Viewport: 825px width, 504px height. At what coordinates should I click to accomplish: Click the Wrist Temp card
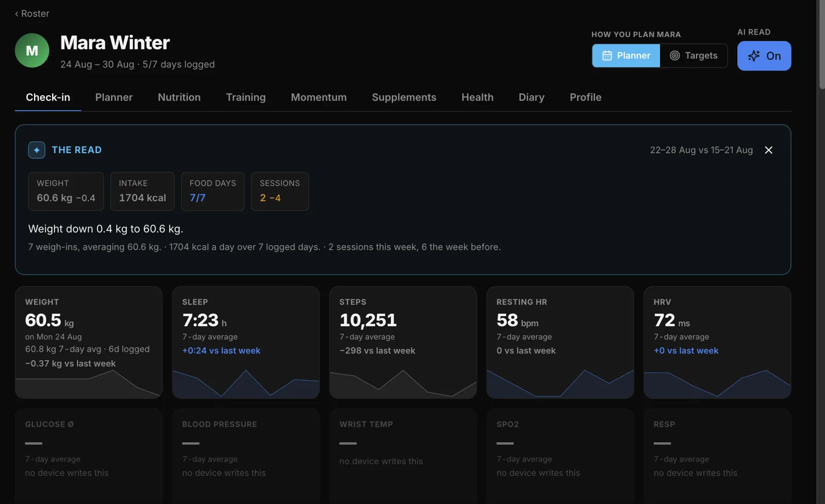[x=403, y=456]
